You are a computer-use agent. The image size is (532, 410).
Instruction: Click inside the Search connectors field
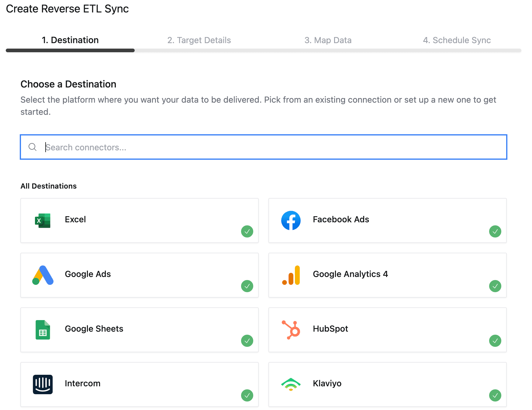182,147
